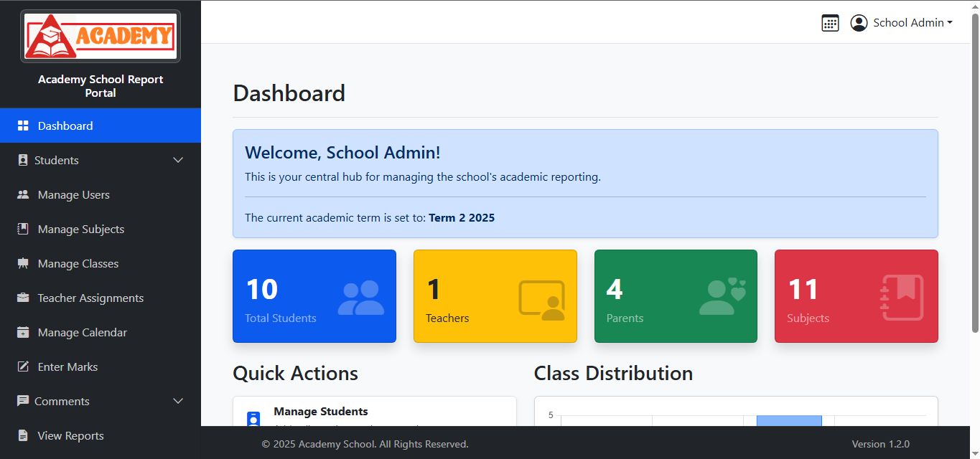Image resolution: width=980 pixels, height=459 pixels.
Task: Click the 'Welcome, School Admin!' heading
Action: point(342,152)
